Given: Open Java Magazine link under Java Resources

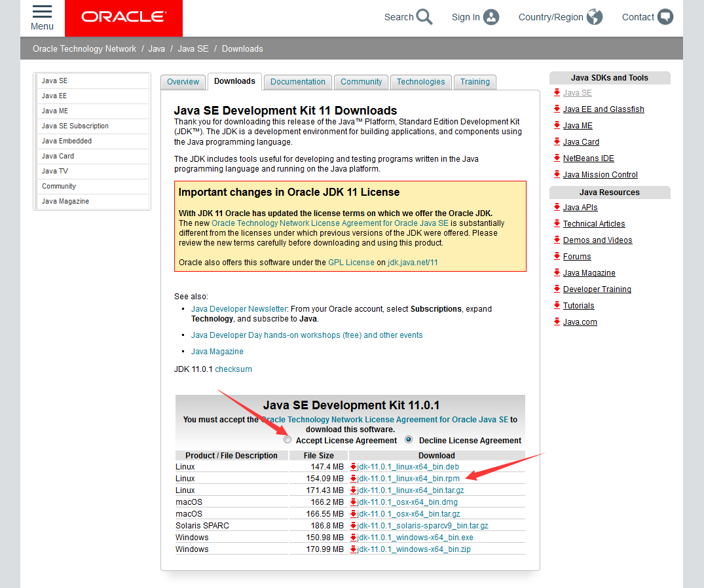Looking at the screenshot, I should pos(589,272).
